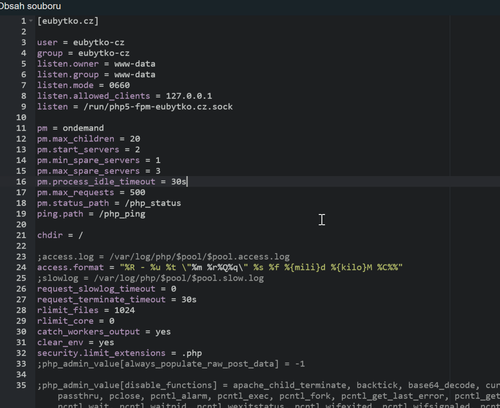Click the 'access.format' string value
Screen dimensions: 500x408
point(261,267)
